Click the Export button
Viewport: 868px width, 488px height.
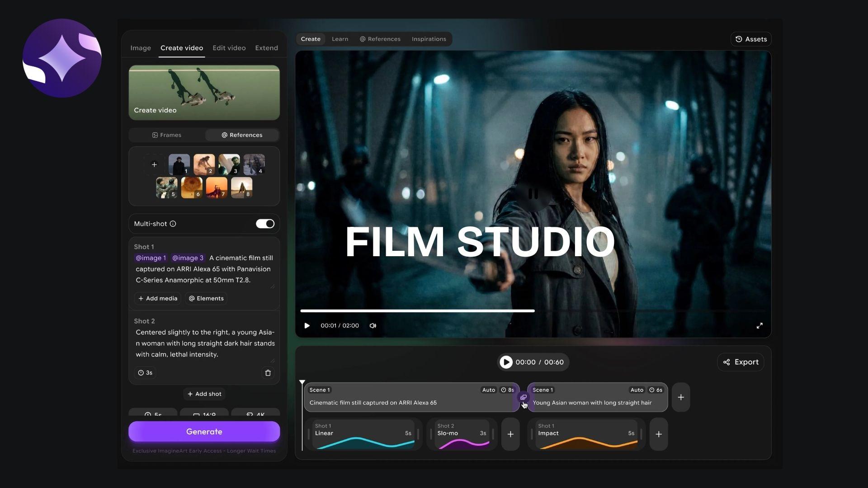(x=741, y=362)
